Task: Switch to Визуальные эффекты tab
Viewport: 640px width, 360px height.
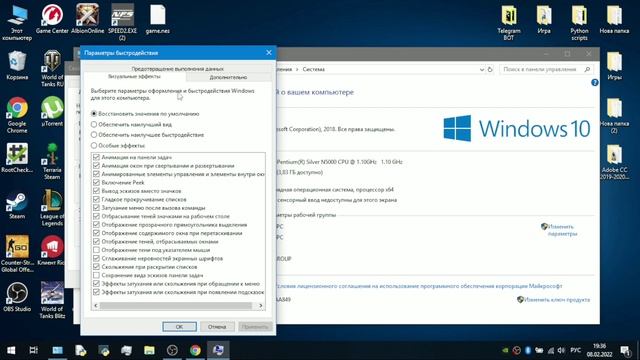Action: pyautogui.click(x=134, y=76)
